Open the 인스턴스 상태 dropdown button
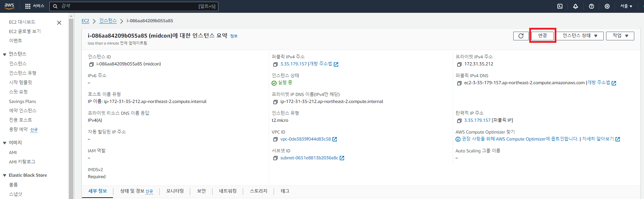The image size is (644, 199). 580,36
